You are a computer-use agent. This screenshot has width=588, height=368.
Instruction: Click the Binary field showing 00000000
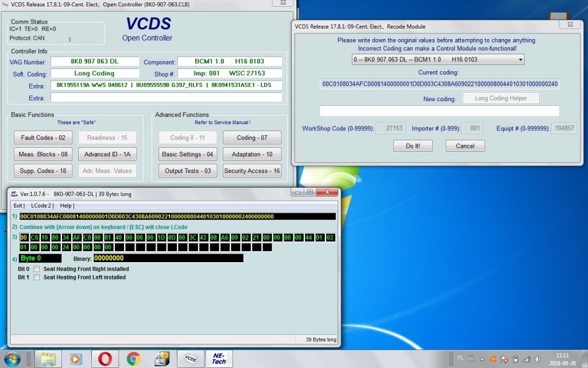click(168, 258)
